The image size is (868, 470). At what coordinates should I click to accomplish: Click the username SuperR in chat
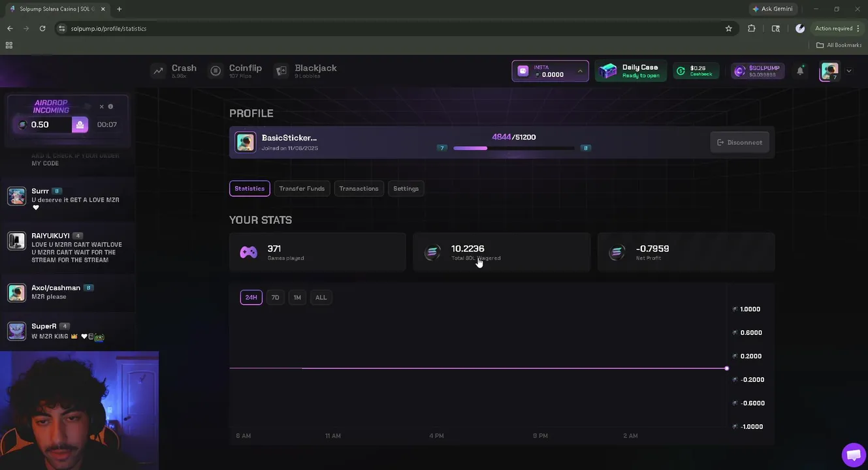click(44, 326)
